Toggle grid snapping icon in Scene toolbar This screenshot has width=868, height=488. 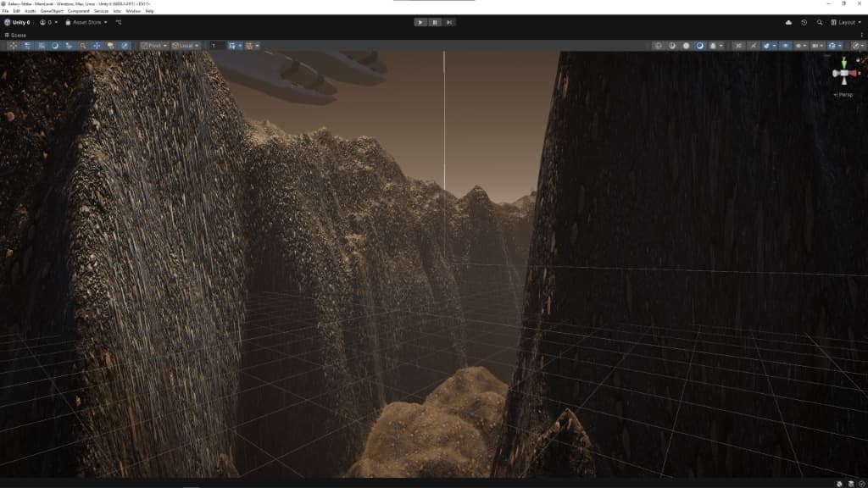point(232,46)
